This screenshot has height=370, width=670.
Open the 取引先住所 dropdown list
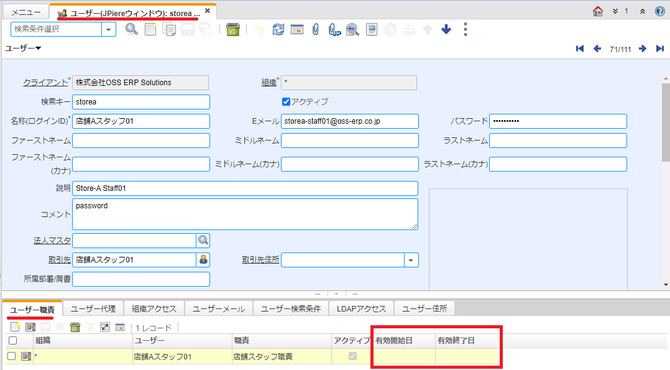411,260
